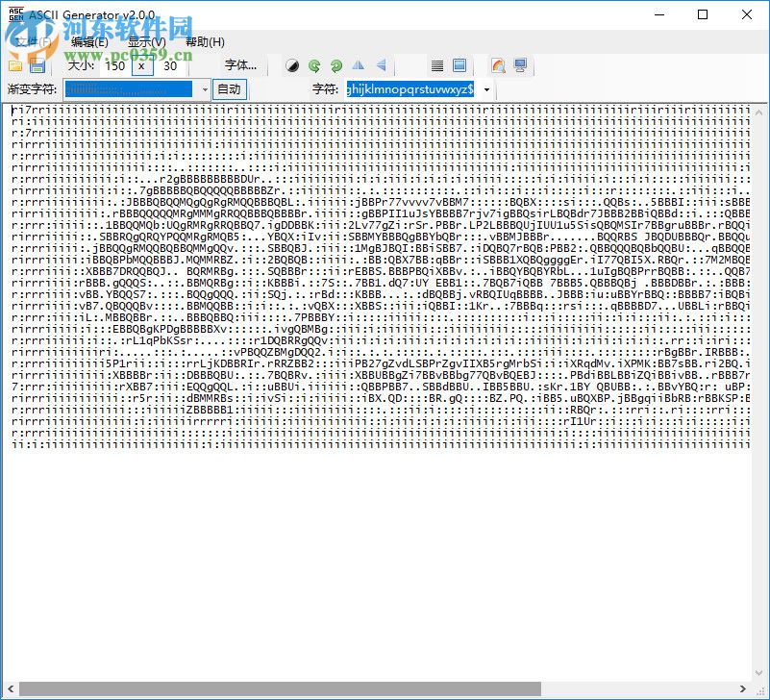The height and width of the screenshot is (700, 770).
Task: Open color output with the rainbow picture icon
Action: point(498,65)
